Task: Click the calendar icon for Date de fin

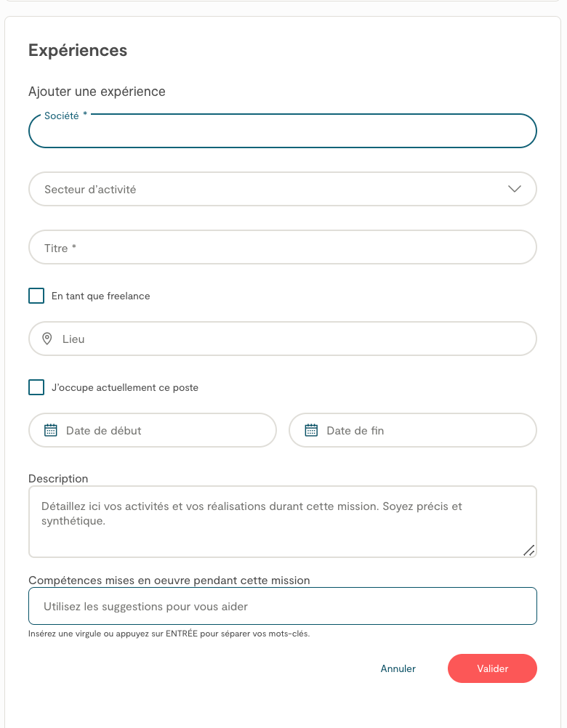Action: (311, 430)
